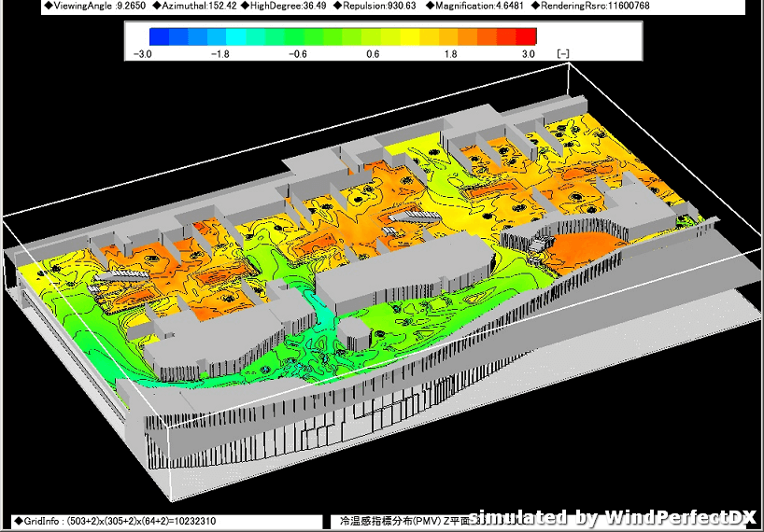Click the [-] unit label beside the legend

pos(562,54)
